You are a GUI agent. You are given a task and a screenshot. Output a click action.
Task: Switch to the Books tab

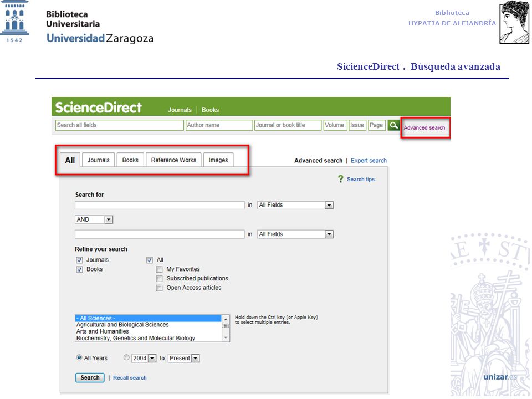tap(130, 160)
